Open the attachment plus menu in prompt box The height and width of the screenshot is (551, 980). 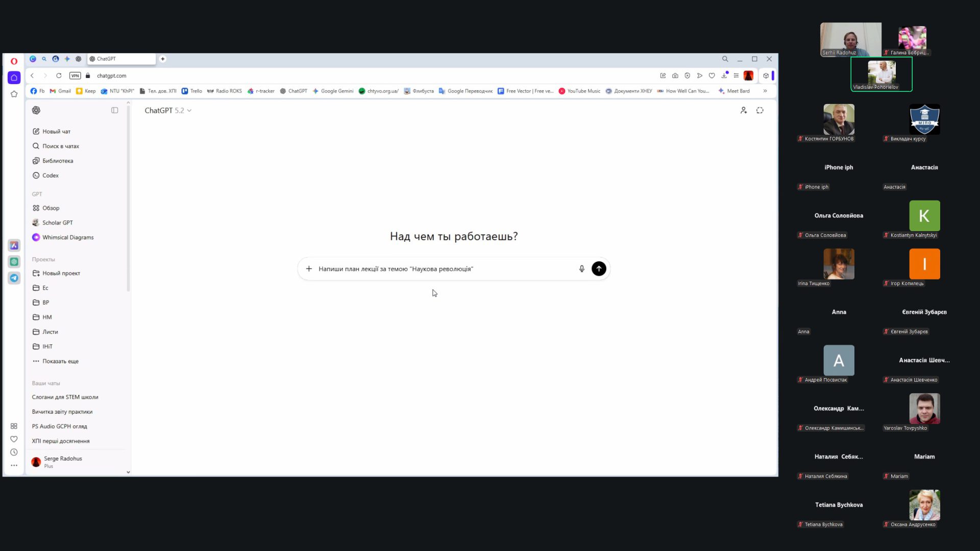tap(309, 269)
